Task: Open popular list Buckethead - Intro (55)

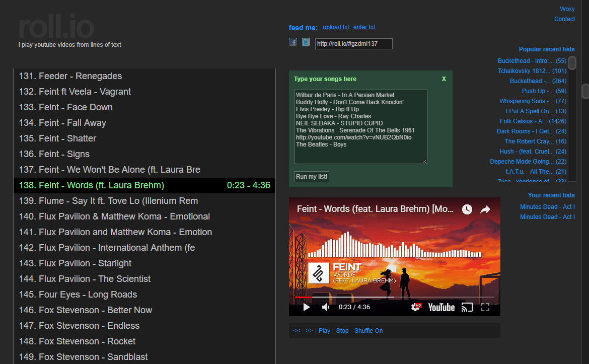Action: point(532,61)
